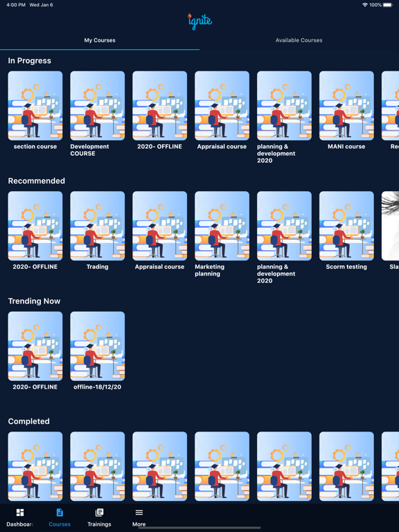Tap the battery status icon
399x532 pixels.
tap(388, 5)
